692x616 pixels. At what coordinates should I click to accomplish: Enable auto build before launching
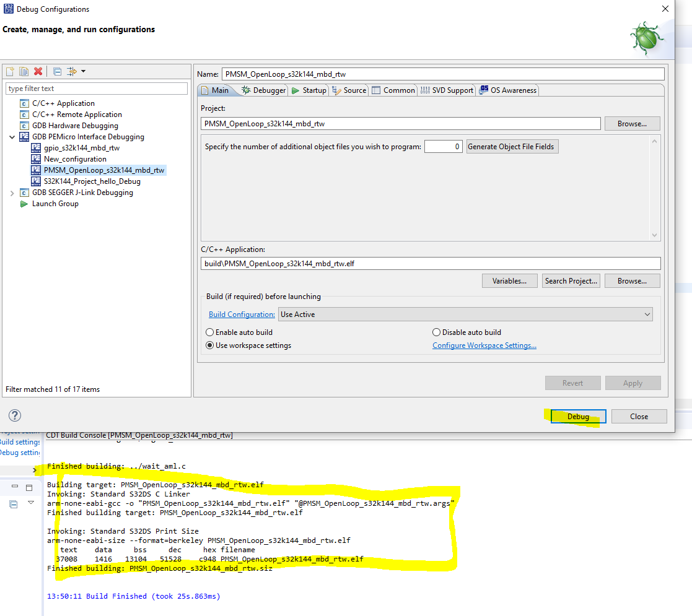point(209,332)
